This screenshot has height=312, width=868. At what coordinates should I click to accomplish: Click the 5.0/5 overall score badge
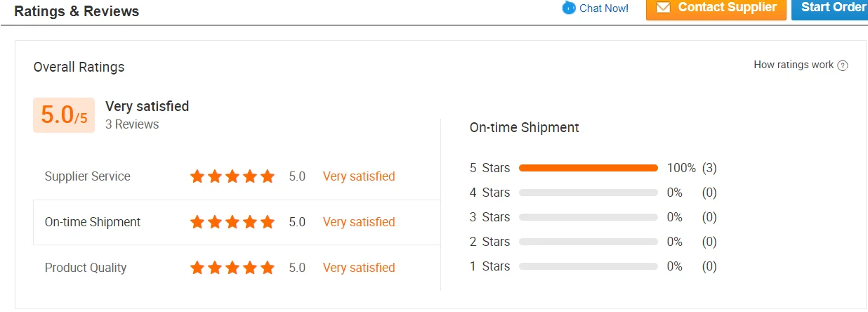tap(64, 115)
